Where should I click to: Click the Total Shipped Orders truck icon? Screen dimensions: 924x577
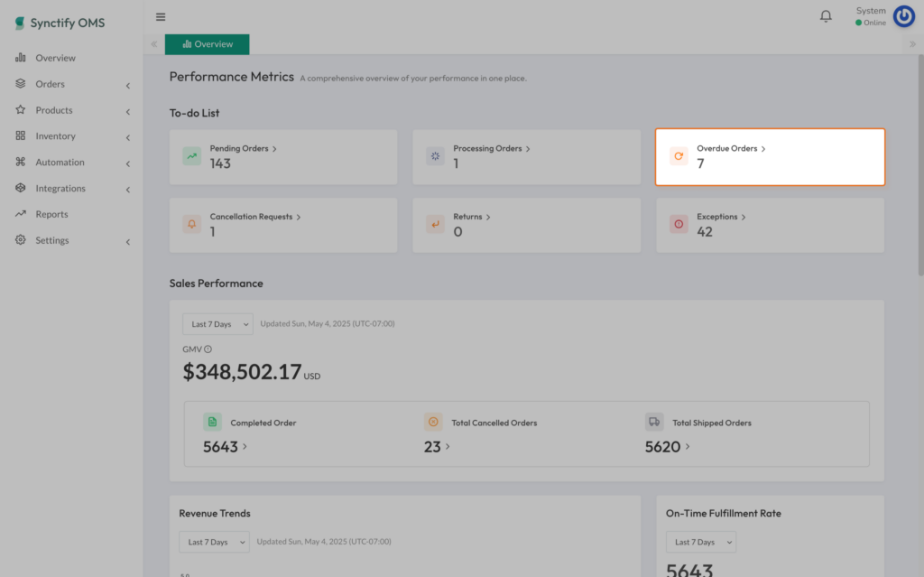coord(654,422)
